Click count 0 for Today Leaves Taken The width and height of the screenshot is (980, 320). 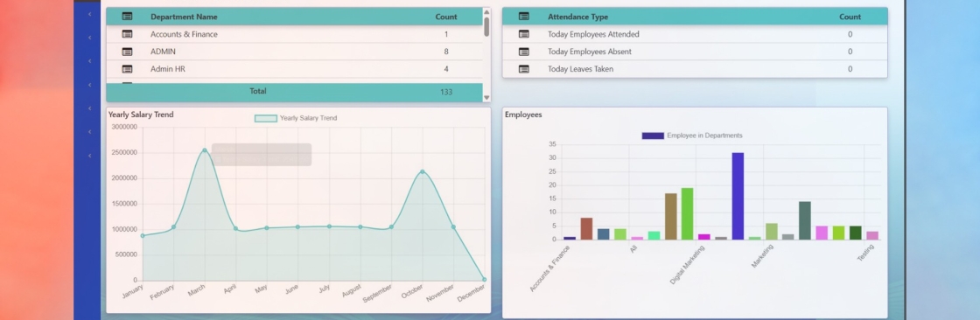(850, 69)
